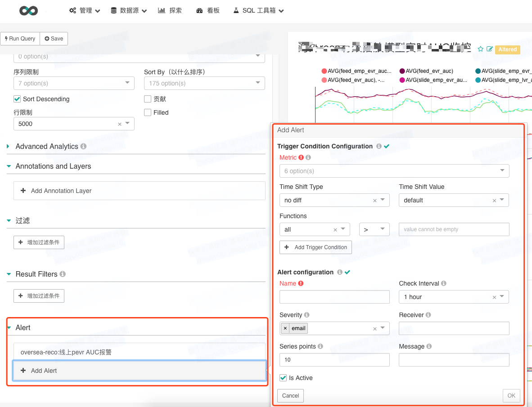Open the 行限制 5000 dropdown arrow
This screenshot has width=532, height=407.
(127, 123)
